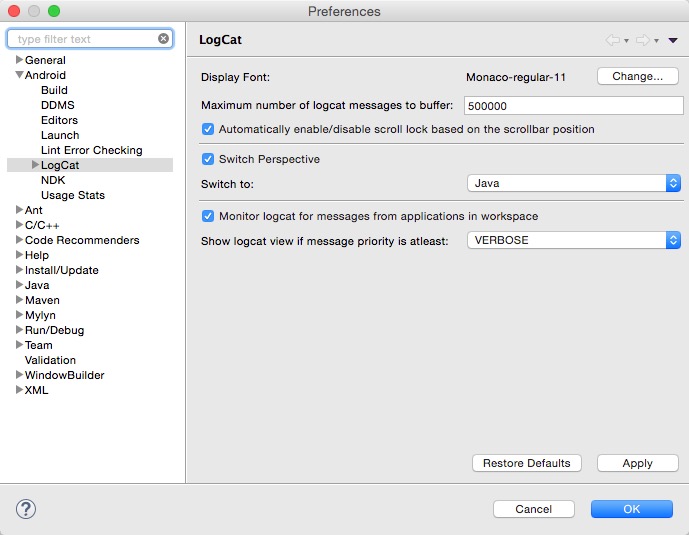Viewport: 689px width, 535px height.
Task: Click the Apply button
Action: 637,463
